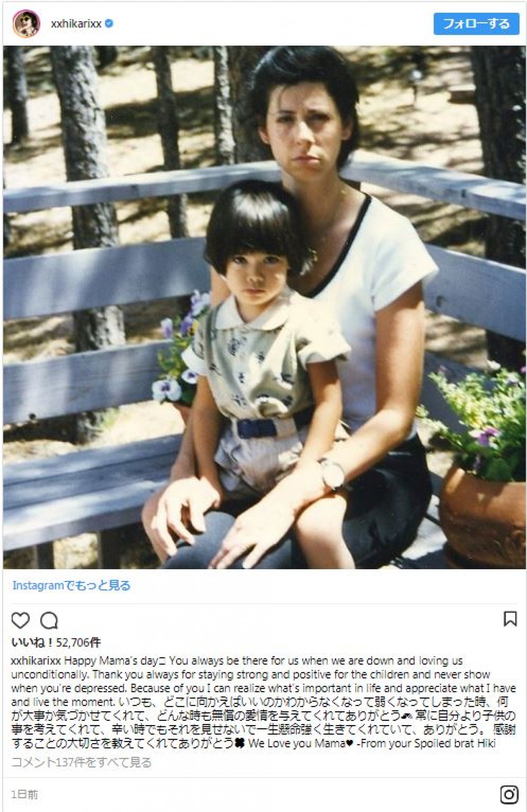Open comments via speech bubble icon
The height and width of the screenshot is (812, 527).
coord(49,620)
